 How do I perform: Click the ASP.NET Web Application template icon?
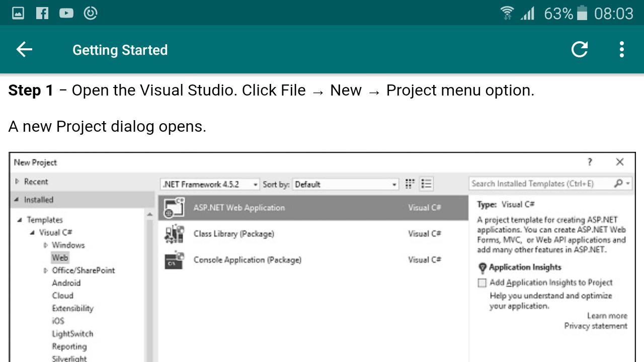[x=175, y=208]
